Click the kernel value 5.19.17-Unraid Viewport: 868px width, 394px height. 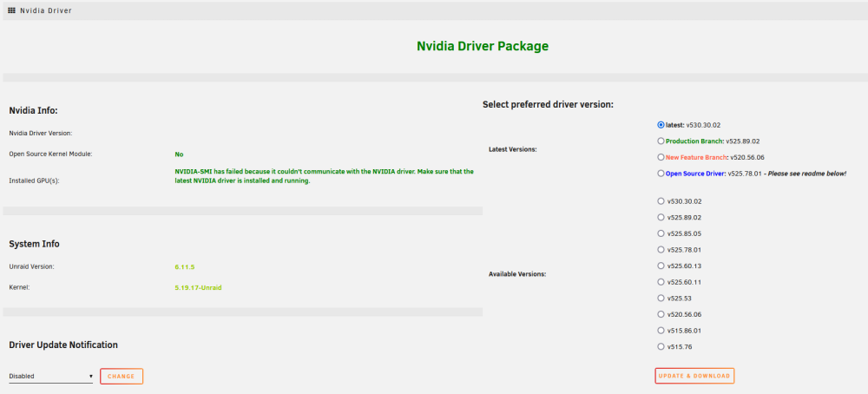click(198, 288)
